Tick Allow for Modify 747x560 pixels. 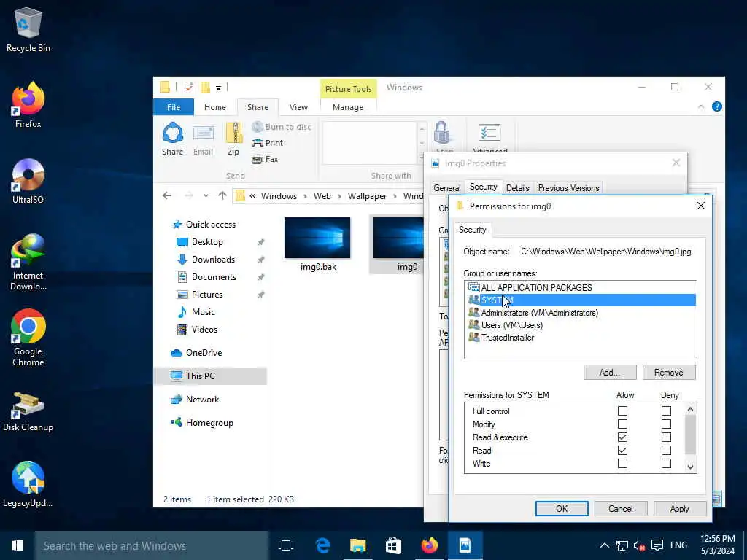pos(622,424)
